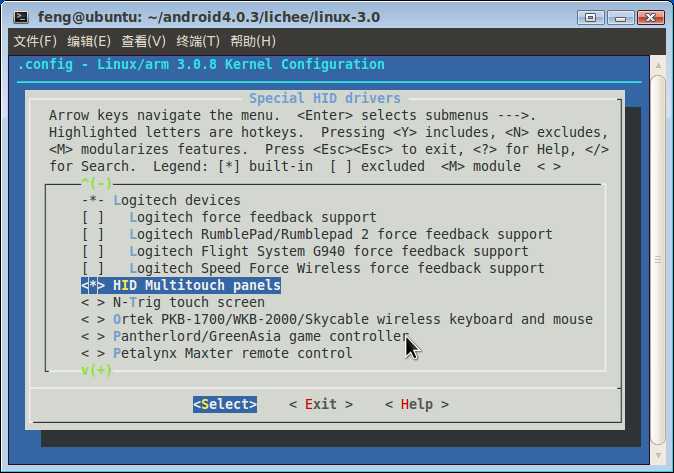This screenshot has width=674, height=473.
Task: Click Logitech Speed Force Wireless label text
Action: (337, 268)
